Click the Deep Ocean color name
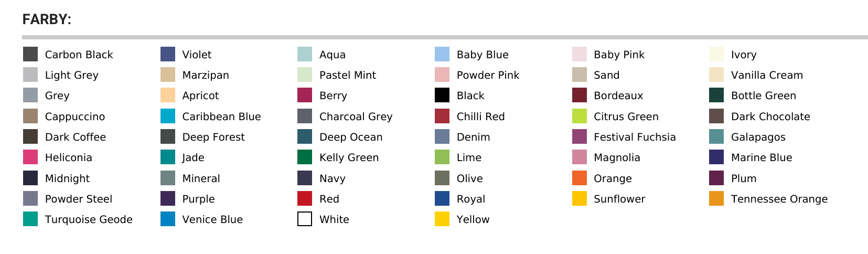The image size is (868, 254). [351, 137]
